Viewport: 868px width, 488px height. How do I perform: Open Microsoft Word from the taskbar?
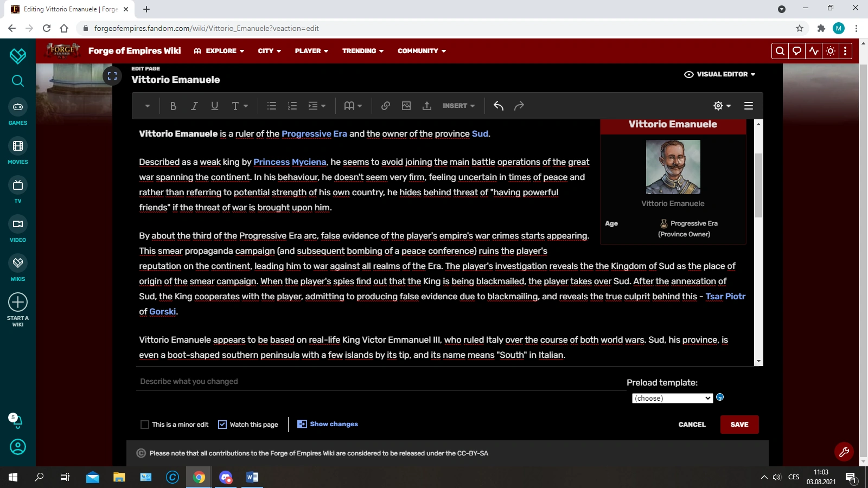click(x=252, y=477)
